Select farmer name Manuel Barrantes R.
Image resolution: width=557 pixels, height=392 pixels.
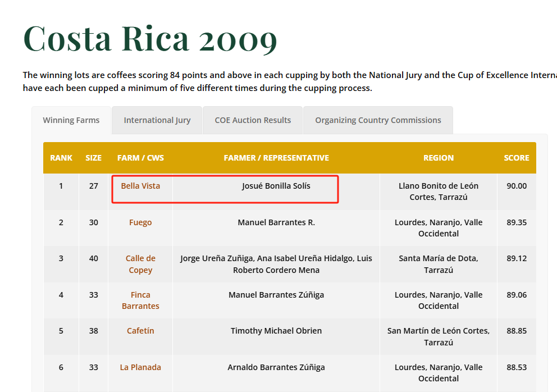point(276,222)
